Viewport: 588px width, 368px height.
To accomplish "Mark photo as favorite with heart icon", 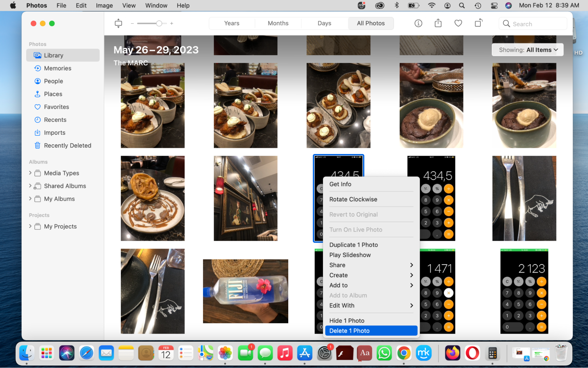I will point(458,23).
